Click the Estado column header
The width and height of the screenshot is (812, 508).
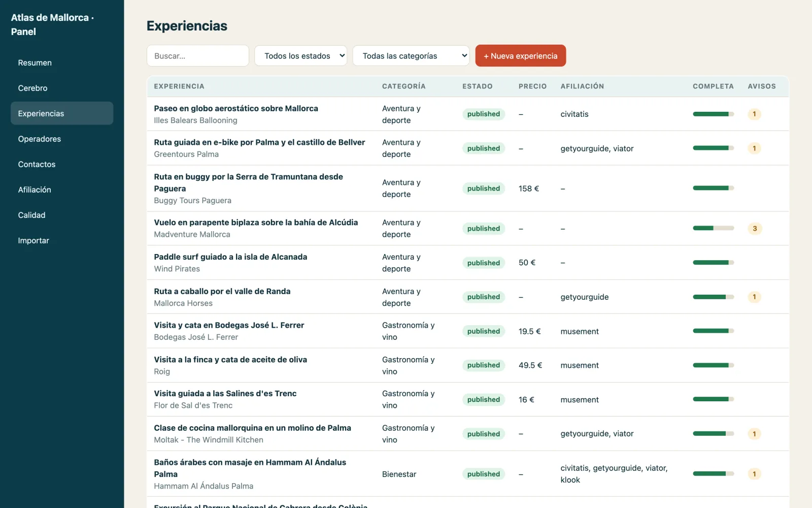coord(478,86)
